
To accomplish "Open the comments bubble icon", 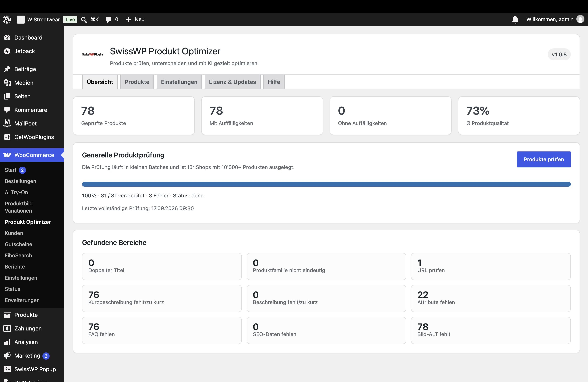I will tap(108, 20).
